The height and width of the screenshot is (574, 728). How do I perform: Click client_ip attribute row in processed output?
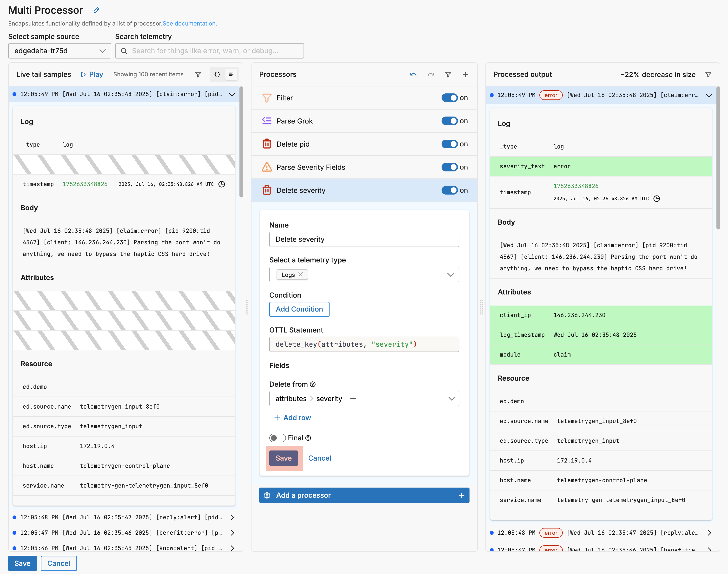pos(601,315)
